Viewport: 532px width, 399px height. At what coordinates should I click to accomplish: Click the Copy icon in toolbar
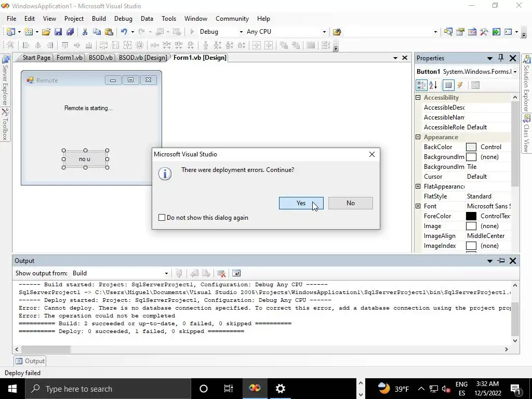[97, 32]
